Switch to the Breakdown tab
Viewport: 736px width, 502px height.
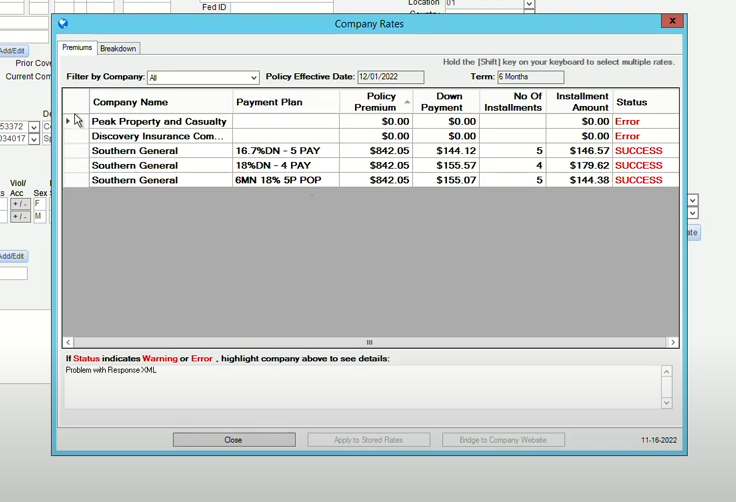point(118,48)
